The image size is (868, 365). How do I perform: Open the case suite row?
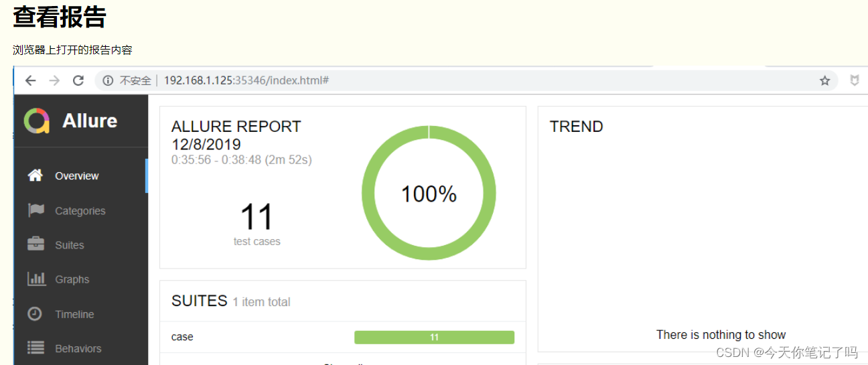pos(343,337)
